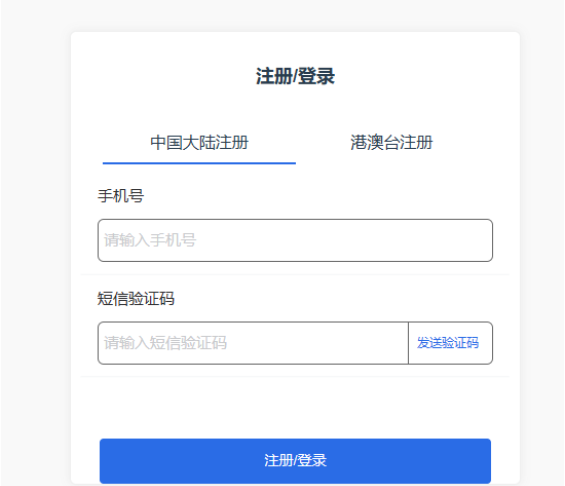
Task: Submit with the blue 注册/登录 button
Action: 295,461
